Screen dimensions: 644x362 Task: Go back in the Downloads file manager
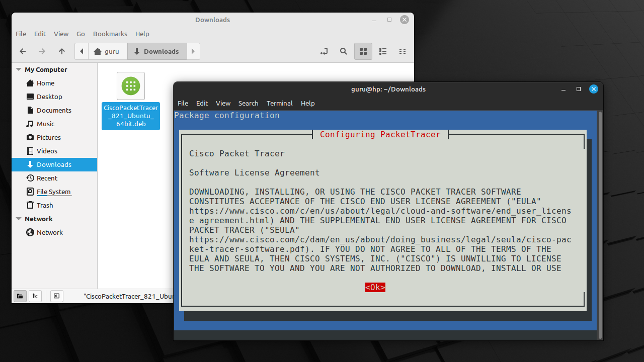(x=23, y=51)
